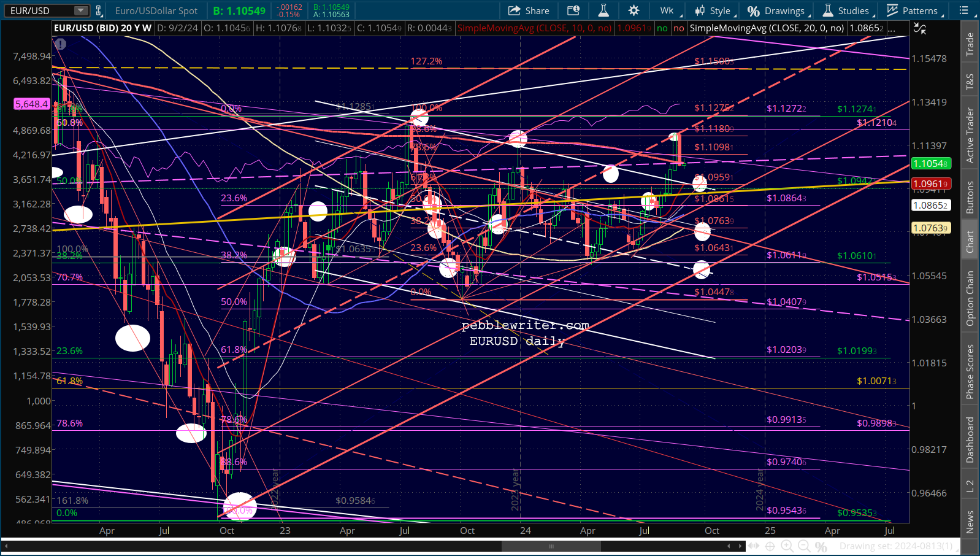The image size is (980, 556).
Task: Open the Buttons sidebar tab
Action: coord(970,197)
